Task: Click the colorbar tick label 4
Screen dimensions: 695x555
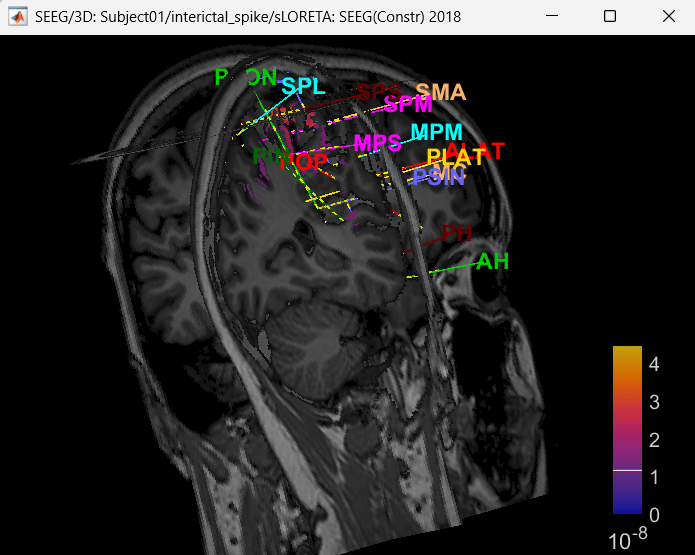Action: [653, 365]
